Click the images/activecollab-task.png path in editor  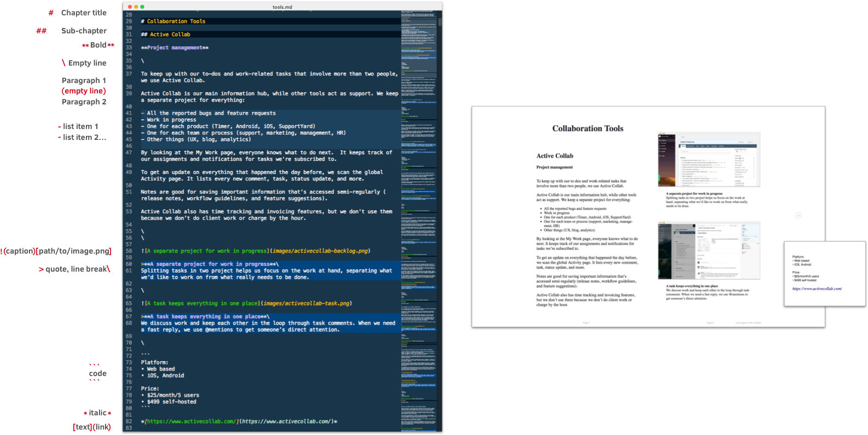pyautogui.click(x=306, y=303)
